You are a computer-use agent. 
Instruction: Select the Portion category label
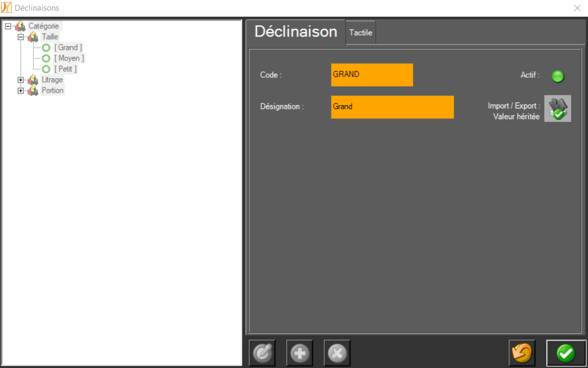pos(53,91)
